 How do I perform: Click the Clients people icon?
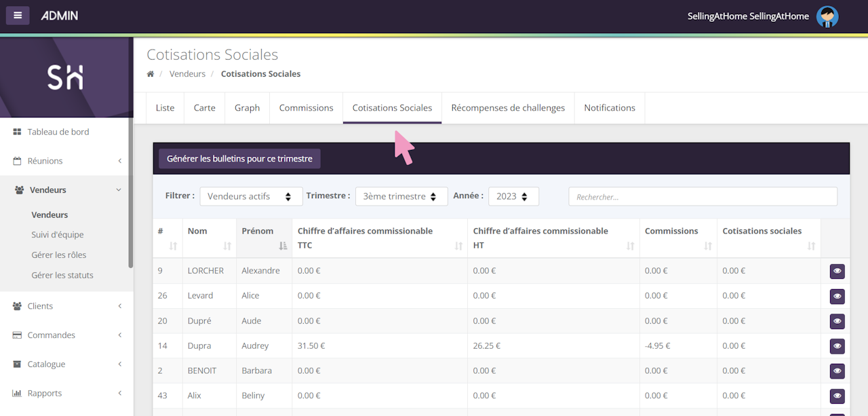tap(18, 306)
